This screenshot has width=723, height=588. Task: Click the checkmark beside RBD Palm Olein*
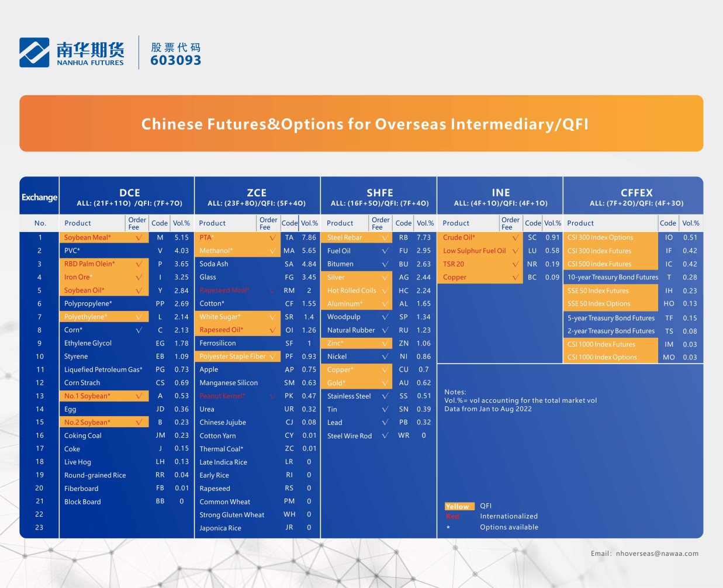[139, 264]
